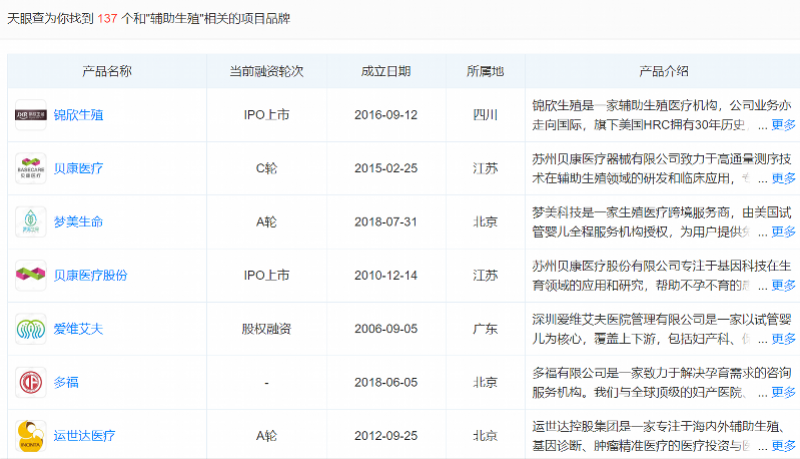
Task: Open the 锦欣生殖 product link
Action: coord(79,115)
